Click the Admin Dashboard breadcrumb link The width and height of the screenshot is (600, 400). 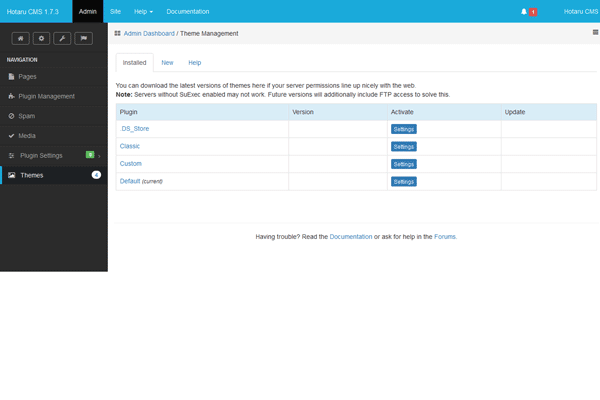[149, 33]
